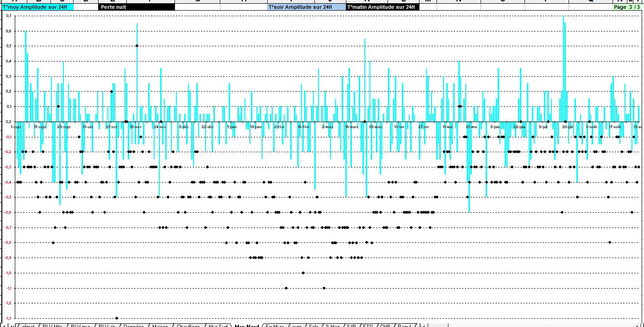644x327 pixels.
Task: Open the 'Chauffage' sheet tab
Action: [188, 325]
